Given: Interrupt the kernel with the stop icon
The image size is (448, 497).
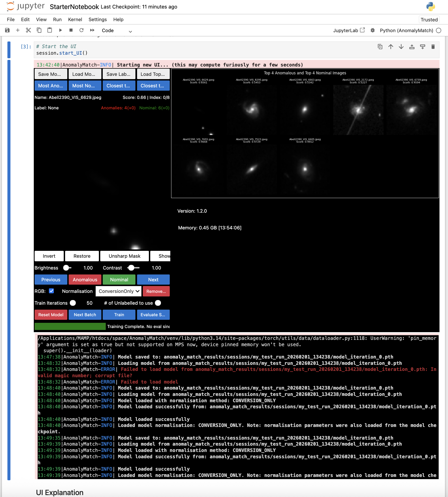Looking at the screenshot, I should pos(71,30).
